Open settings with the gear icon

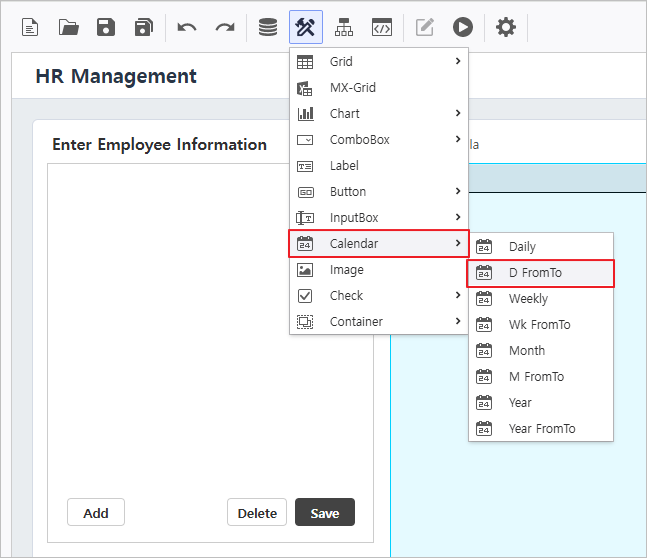506,27
